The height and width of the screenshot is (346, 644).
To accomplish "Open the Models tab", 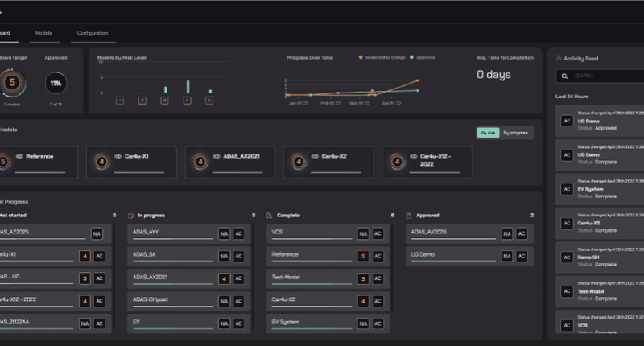I will point(44,33).
